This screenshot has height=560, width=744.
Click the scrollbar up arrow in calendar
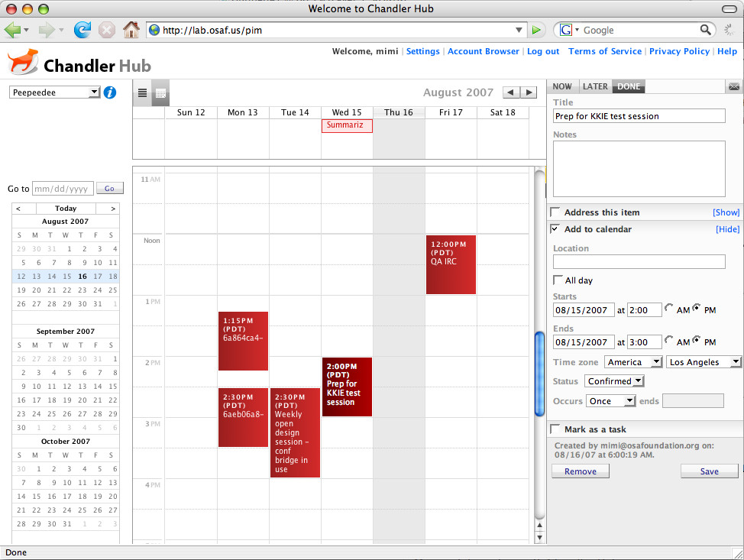click(539, 526)
